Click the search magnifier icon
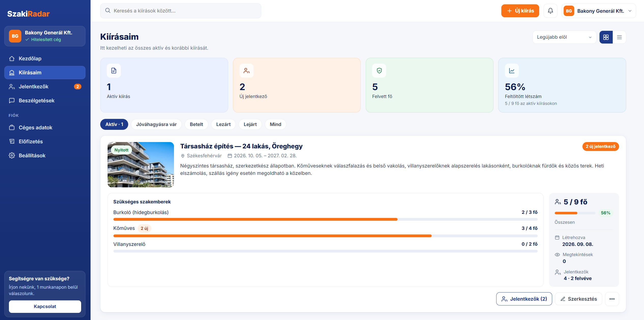This screenshot has height=320, width=644. (x=108, y=11)
